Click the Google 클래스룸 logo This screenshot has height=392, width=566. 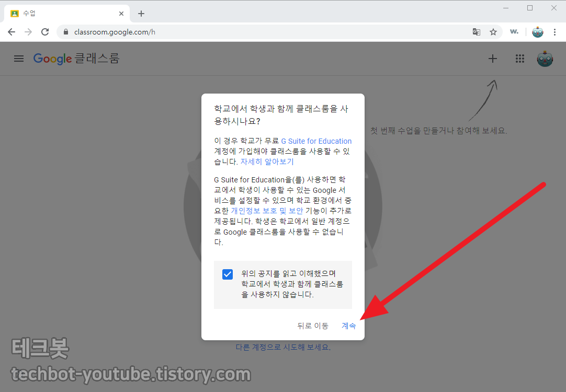point(76,59)
